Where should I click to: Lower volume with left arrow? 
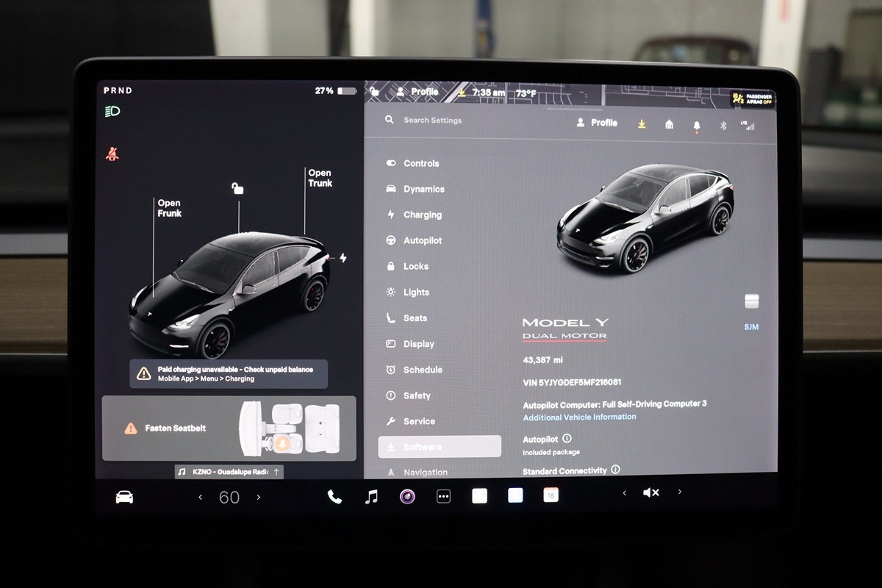(x=625, y=492)
